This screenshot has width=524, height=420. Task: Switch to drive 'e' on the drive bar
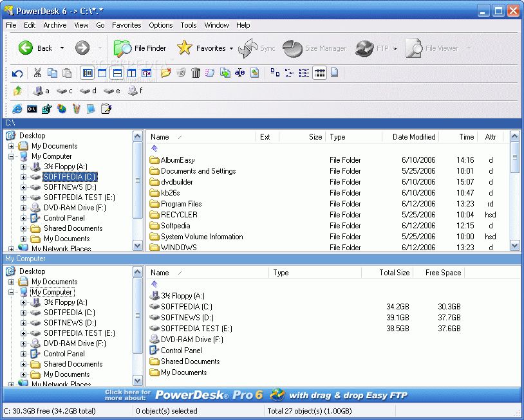111,91
